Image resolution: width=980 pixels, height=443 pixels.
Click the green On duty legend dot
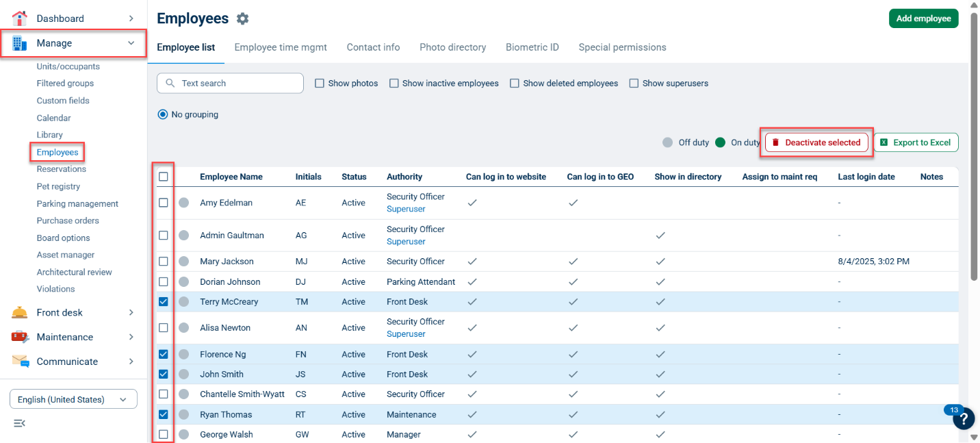tap(720, 142)
